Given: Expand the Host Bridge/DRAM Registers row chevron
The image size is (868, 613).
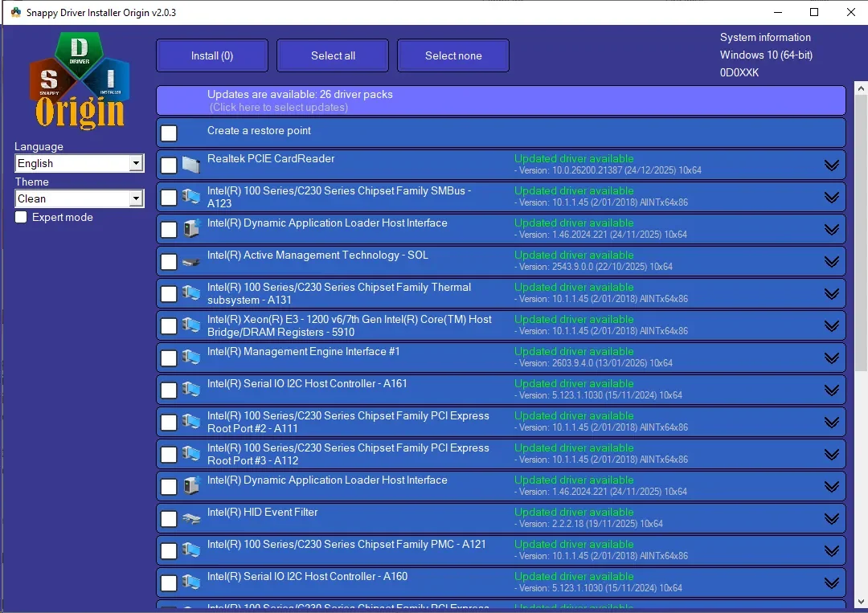Looking at the screenshot, I should coord(832,325).
